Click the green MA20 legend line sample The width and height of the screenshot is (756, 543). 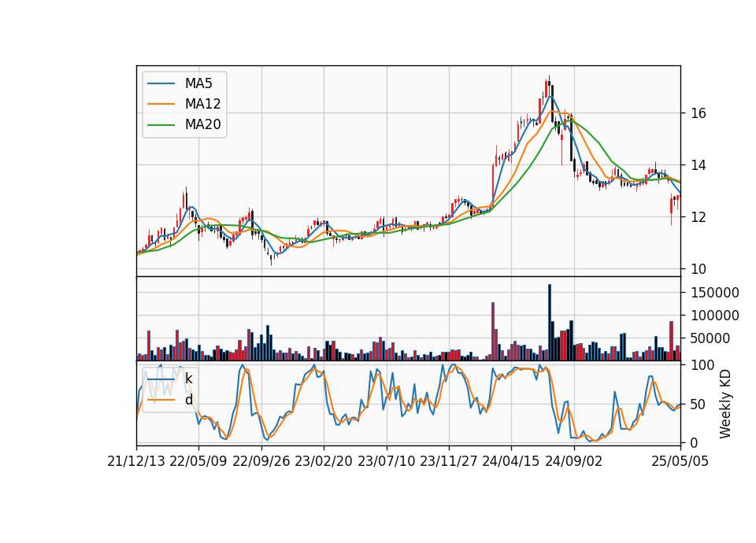161,125
